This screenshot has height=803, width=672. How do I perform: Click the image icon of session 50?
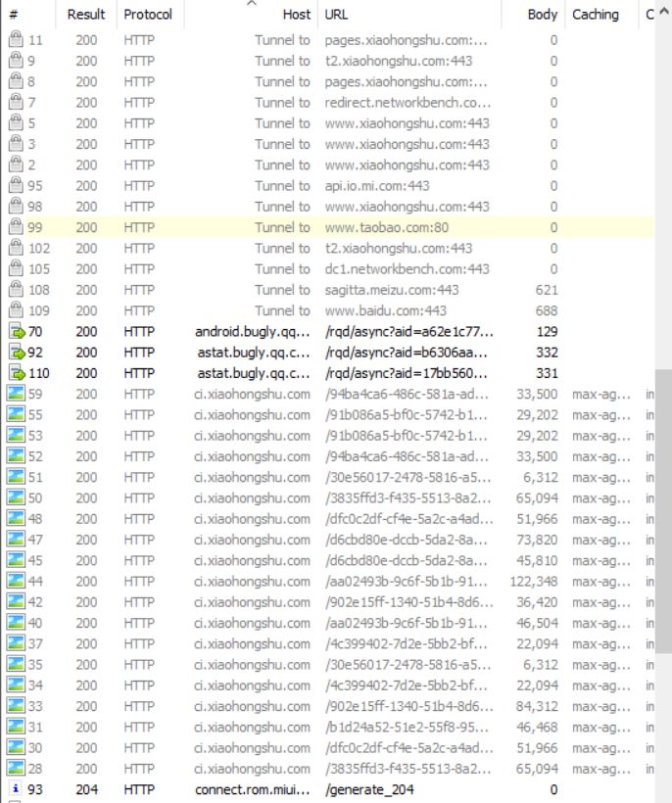16,497
